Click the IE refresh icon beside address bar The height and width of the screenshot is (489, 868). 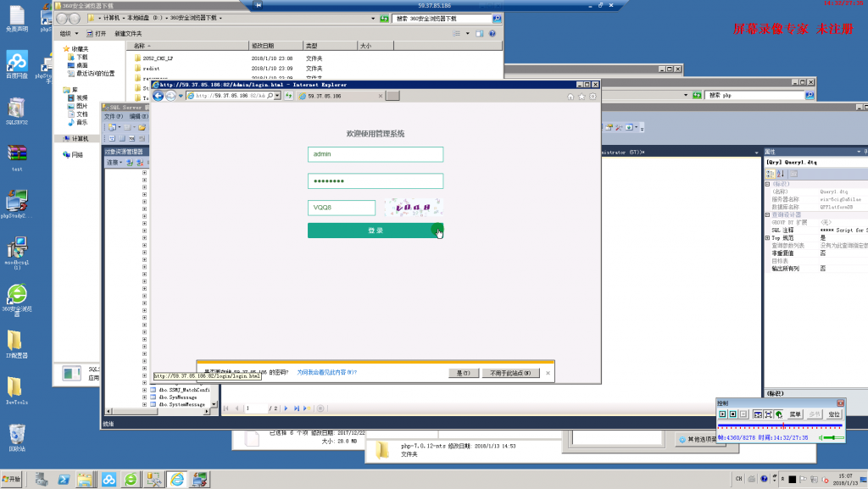[289, 97]
